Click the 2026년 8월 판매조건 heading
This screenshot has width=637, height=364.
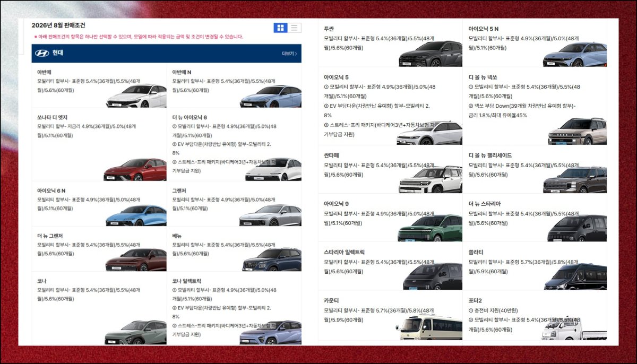[x=58, y=25]
